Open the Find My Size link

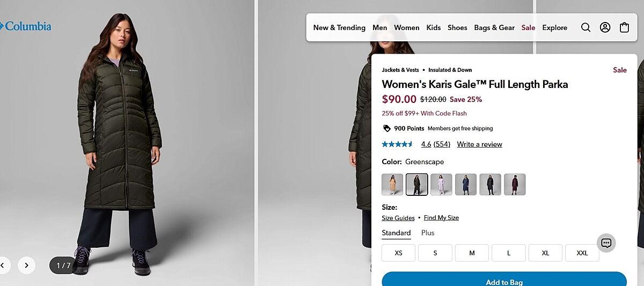pos(441,218)
